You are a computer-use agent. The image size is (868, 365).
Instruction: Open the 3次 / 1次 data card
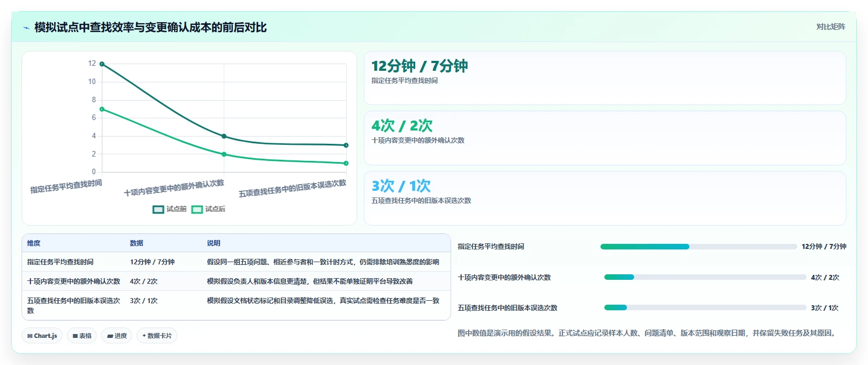pos(605,198)
